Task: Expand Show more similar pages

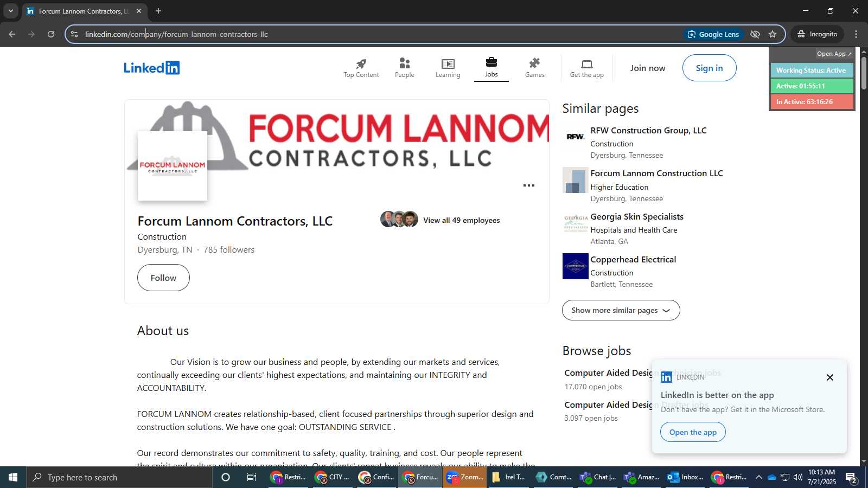Action: [621, 310]
